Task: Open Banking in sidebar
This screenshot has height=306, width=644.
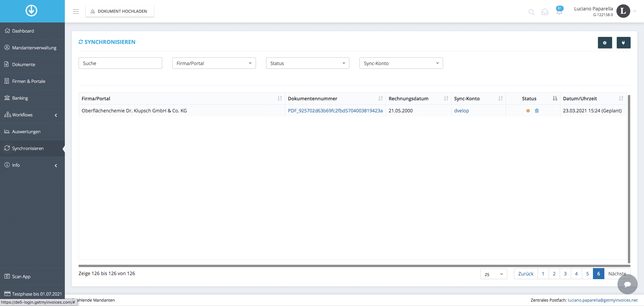Action: 32,98
